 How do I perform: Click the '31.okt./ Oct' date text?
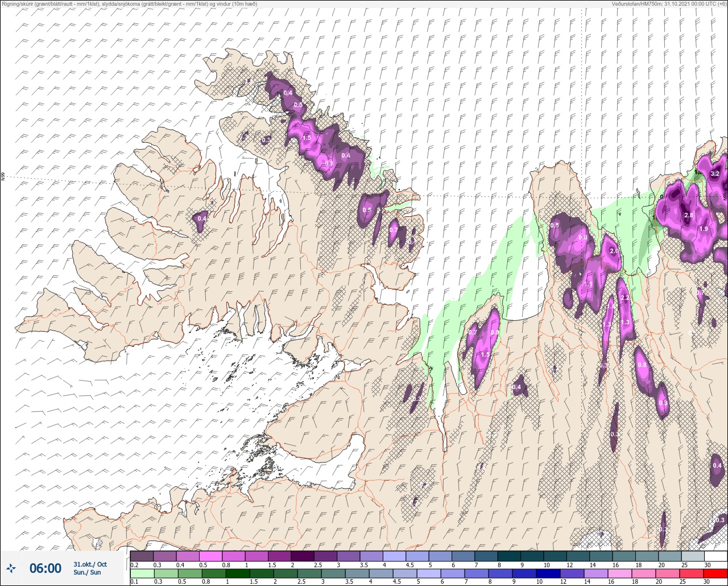point(90,564)
